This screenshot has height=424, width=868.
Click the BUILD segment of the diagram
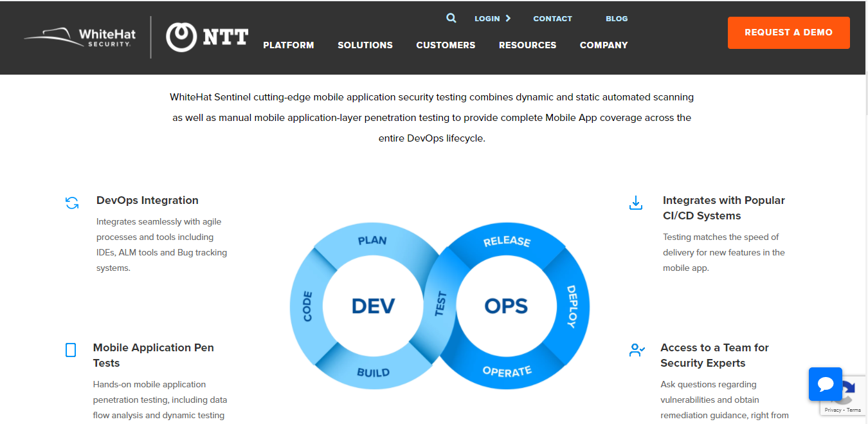373,372
